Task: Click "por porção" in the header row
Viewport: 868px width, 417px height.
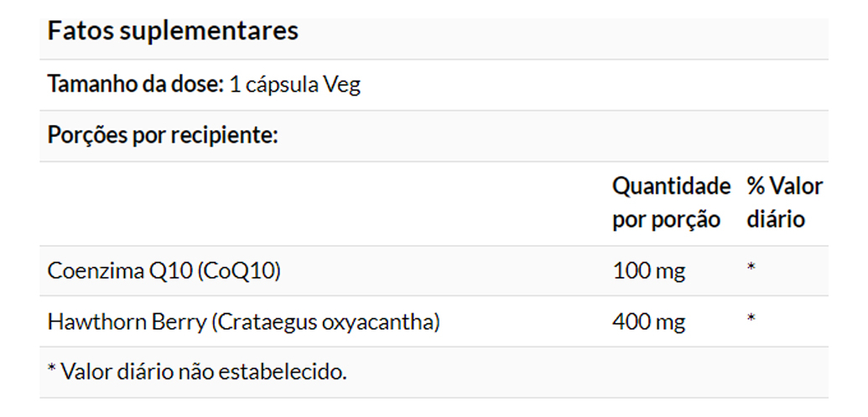Action: click(666, 220)
